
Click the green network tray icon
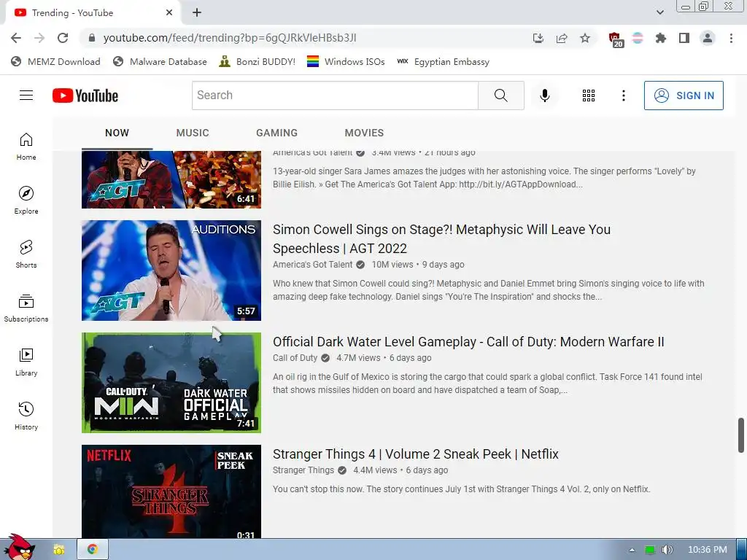tap(650, 550)
